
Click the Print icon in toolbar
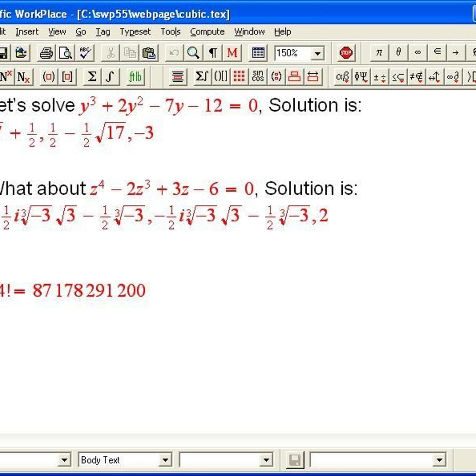pos(46,53)
